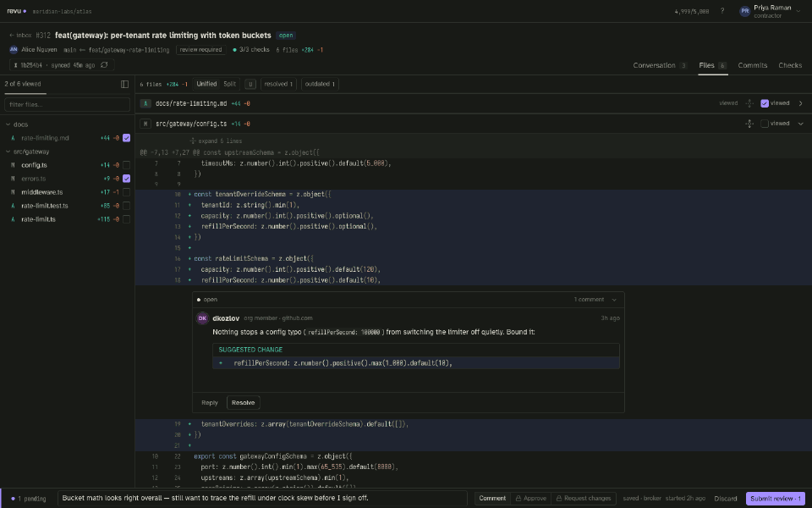
Task: Open the help question mark icon
Action: pos(721,11)
